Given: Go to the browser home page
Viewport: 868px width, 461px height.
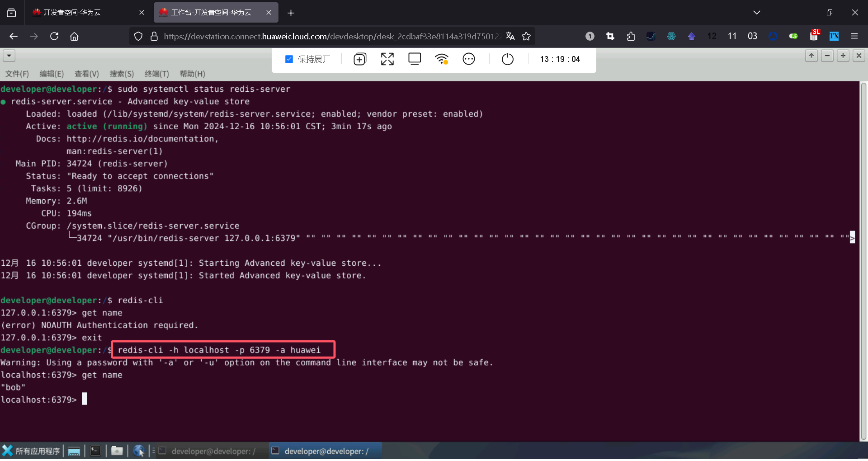Looking at the screenshot, I should coord(75,36).
